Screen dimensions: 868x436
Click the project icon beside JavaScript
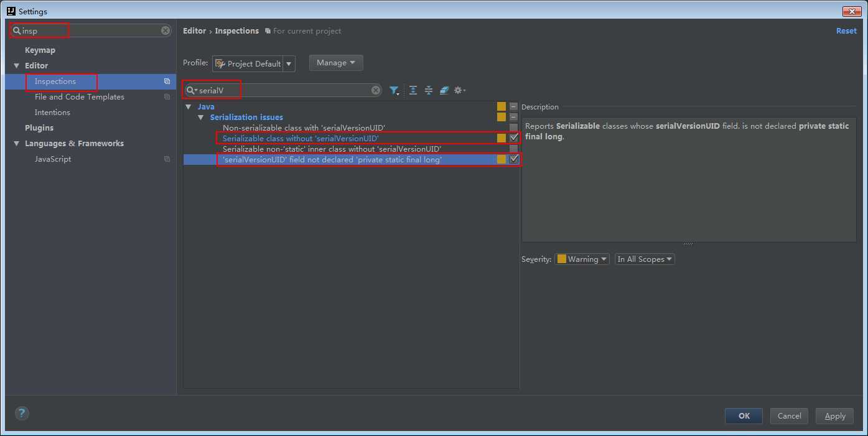(167, 159)
